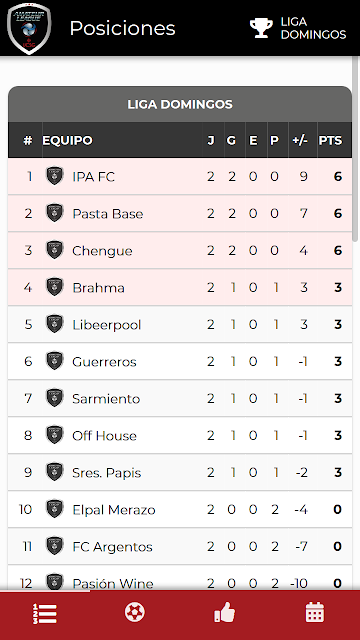Click the league shield logo in header
The image size is (360, 640).
tap(29, 28)
